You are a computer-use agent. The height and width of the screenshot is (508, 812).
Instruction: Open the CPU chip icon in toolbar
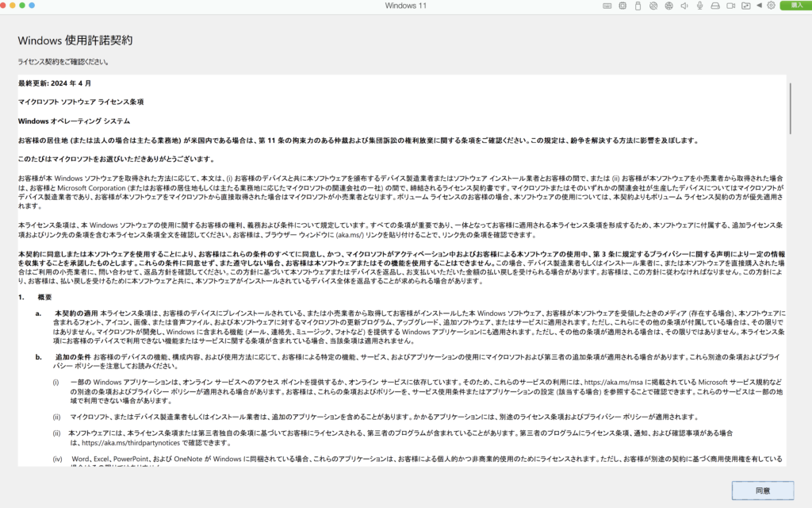tap(621, 6)
